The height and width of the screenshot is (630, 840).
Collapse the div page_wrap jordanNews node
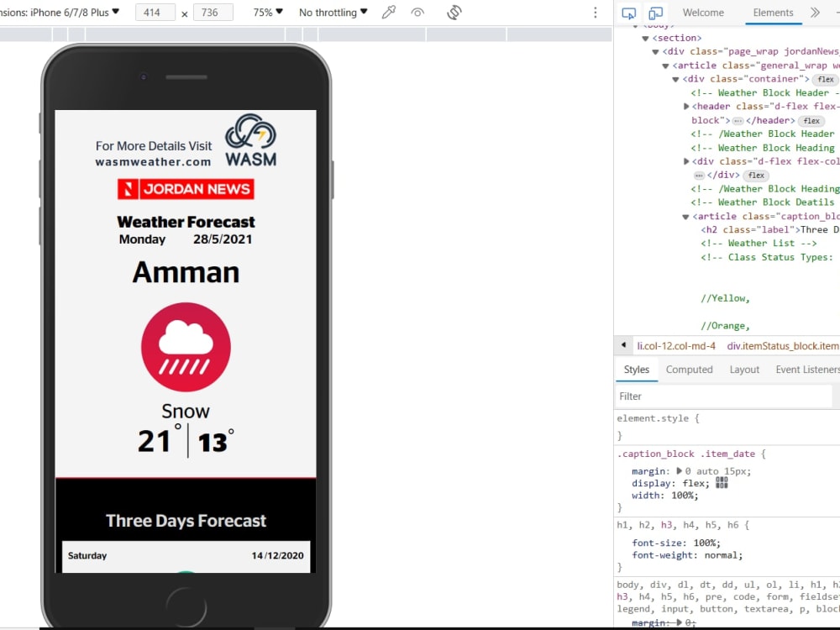[x=655, y=52]
